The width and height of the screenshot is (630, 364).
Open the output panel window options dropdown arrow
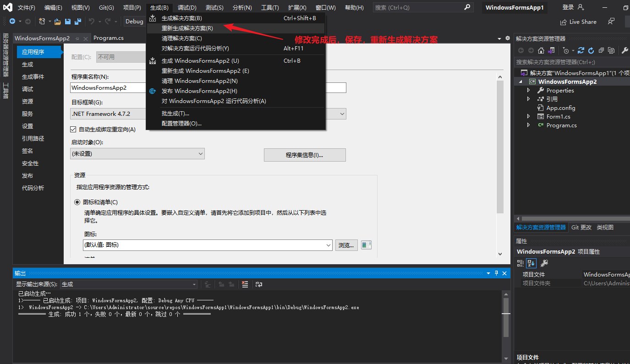point(488,273)
